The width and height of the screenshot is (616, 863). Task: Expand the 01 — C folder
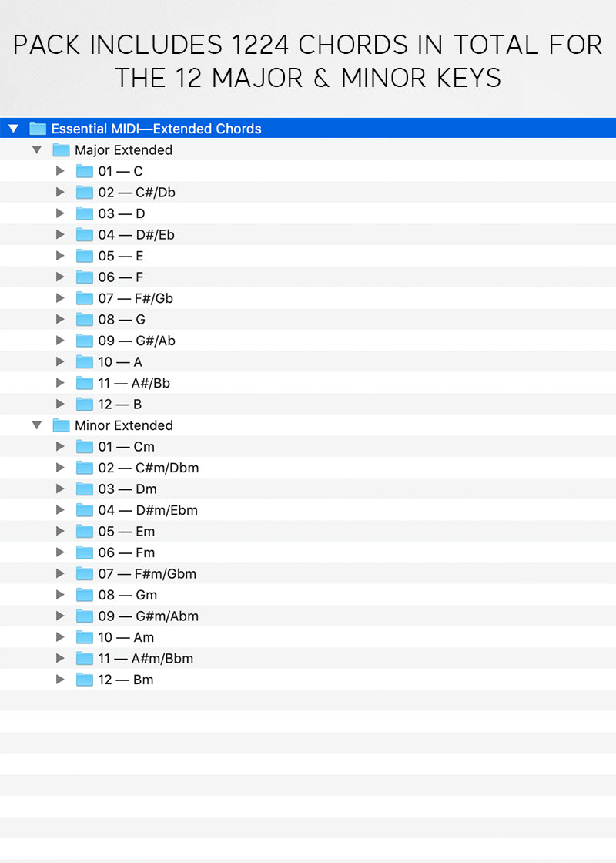(x=60, y=171)
